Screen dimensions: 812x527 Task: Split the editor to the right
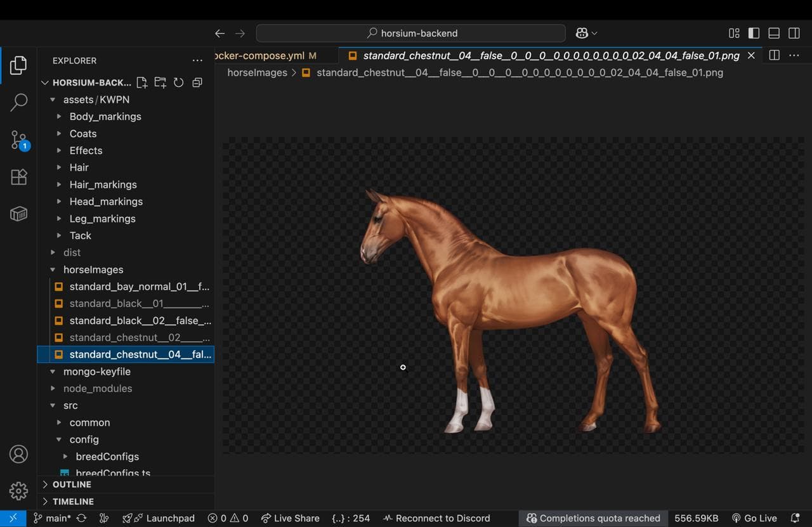click(x=774, y=55)
